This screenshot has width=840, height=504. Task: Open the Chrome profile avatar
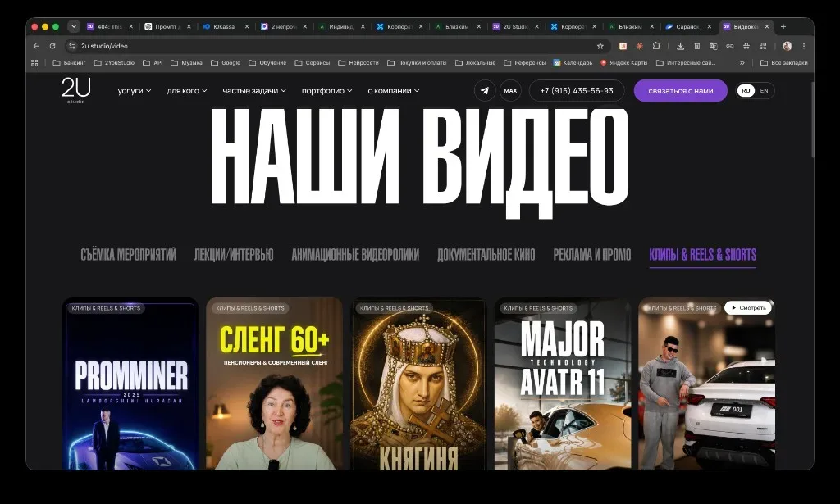[787, 46]
